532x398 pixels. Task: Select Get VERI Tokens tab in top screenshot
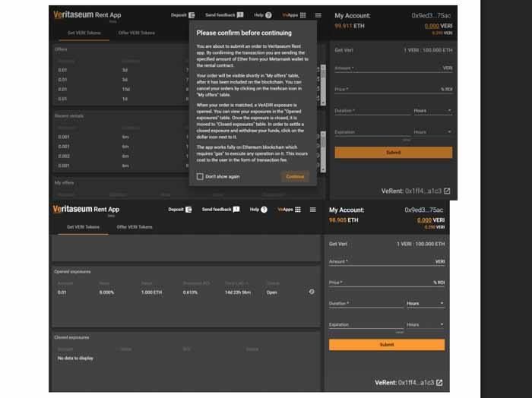tap(84, 33)
